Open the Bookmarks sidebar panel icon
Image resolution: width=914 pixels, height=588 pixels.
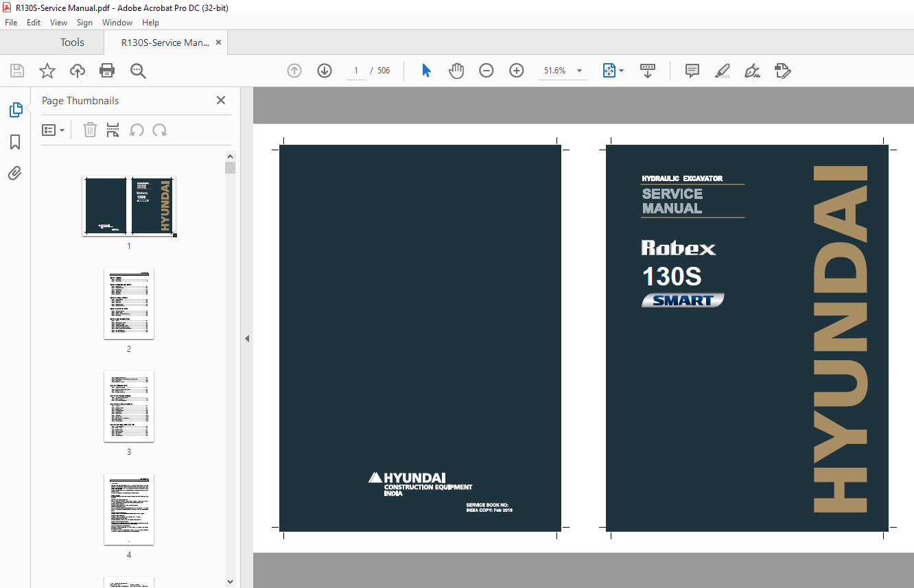[x=15, y=142]
